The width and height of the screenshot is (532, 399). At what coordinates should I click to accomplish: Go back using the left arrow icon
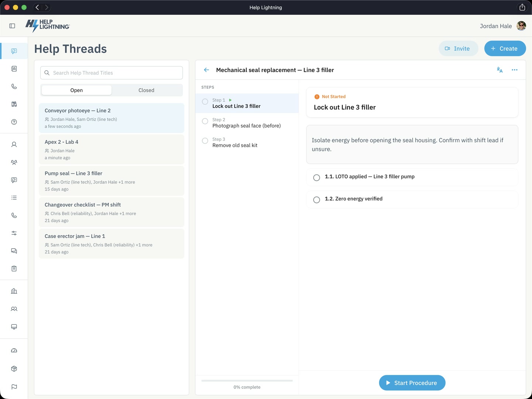(x=207, y=70)
